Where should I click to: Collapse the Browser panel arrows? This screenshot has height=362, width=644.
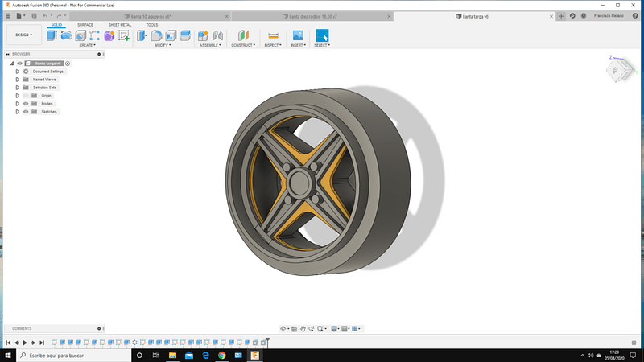[7, 54]
